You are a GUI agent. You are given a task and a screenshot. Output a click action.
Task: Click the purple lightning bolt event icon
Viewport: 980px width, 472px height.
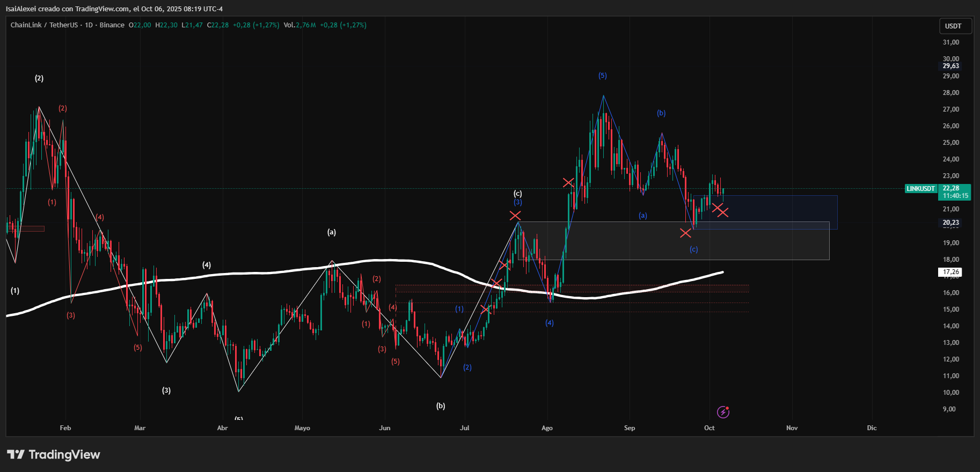click(723, 412)
